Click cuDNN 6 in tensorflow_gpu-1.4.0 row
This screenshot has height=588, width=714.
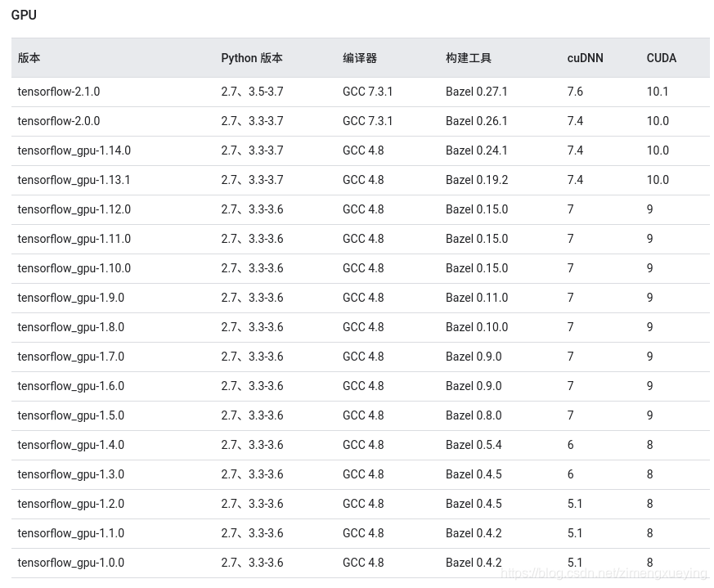[x=571, y=445]
